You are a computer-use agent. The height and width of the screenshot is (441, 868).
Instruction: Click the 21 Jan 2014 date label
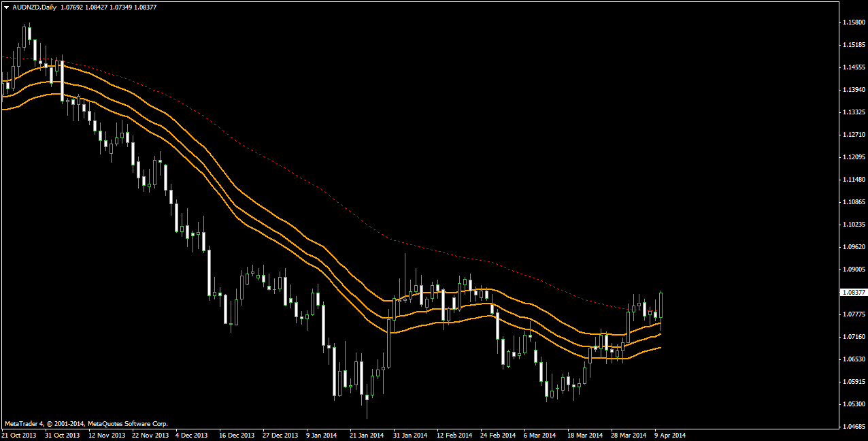pyautogui.click(x=367, y=435)
